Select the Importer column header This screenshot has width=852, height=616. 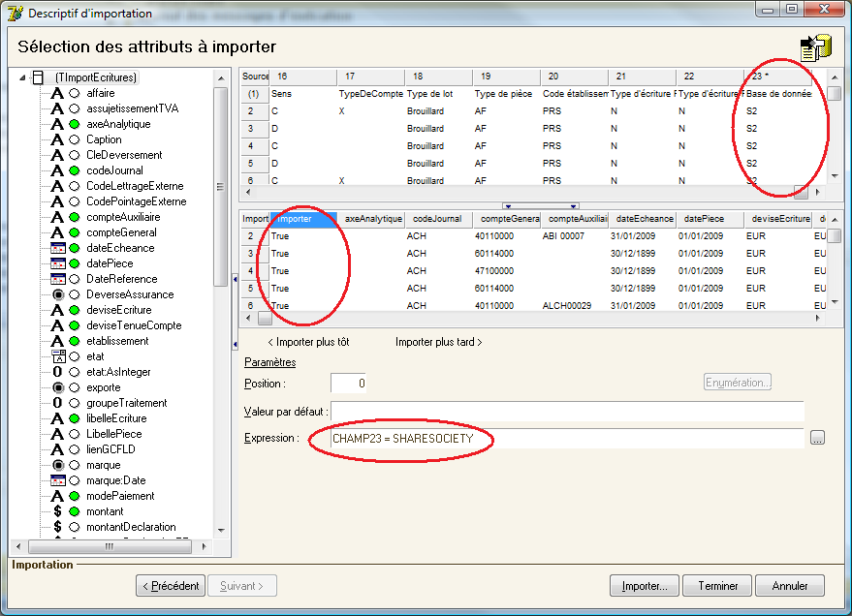303,219
